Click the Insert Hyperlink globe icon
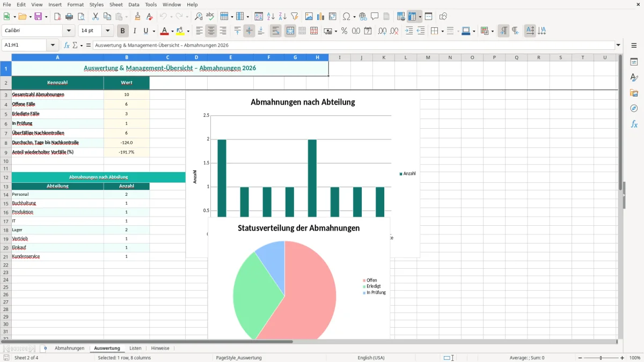644x362 pixels. [363, 17]
